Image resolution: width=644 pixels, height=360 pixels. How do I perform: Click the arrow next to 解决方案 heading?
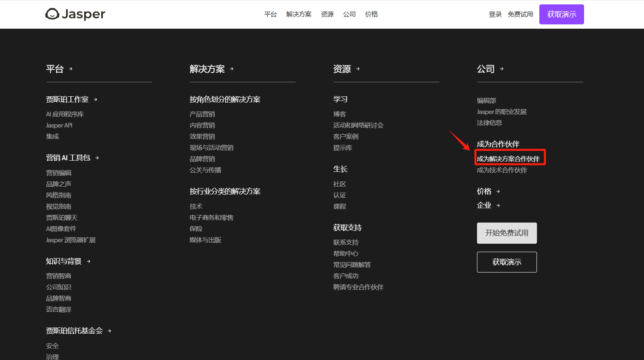[x=232, y=69]
